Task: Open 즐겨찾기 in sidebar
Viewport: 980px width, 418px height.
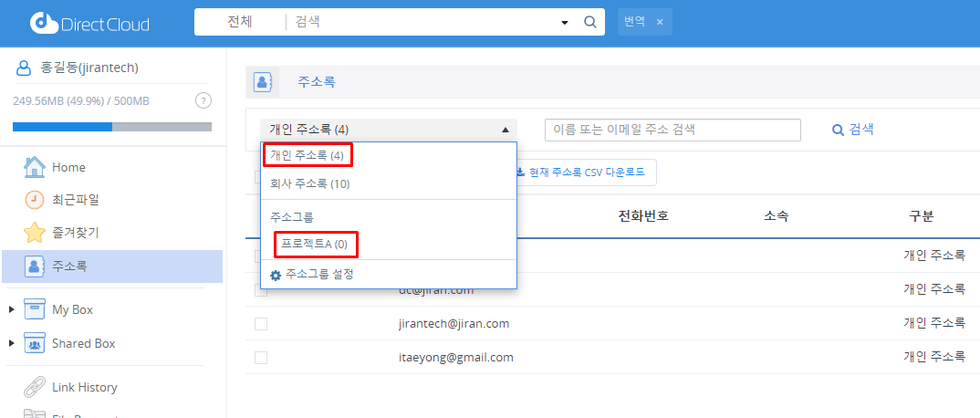Action: coord(75,233)
